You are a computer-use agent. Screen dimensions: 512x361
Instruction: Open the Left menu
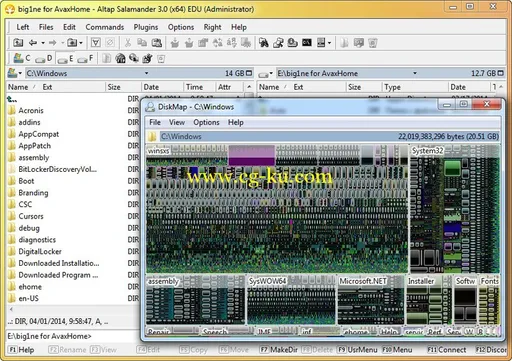(x=23, y=27)
